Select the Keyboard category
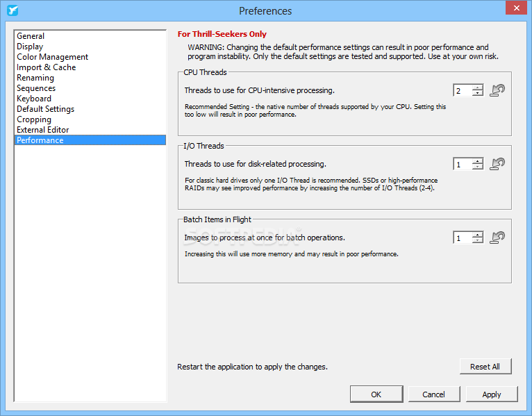This screenshot has height=416, width=532. 90,99
